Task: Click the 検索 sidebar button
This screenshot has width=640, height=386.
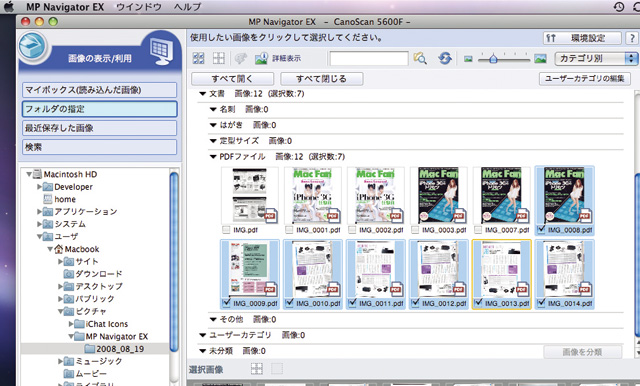Action: pyautogui.click(x=99, y=147)
